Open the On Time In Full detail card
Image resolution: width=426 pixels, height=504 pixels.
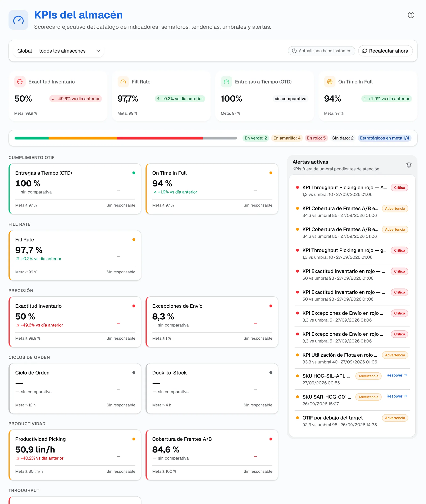click(x=212, y=189)
